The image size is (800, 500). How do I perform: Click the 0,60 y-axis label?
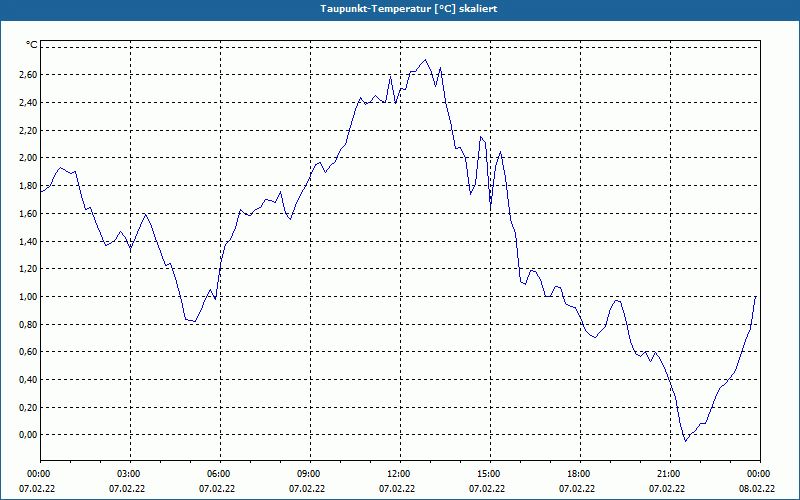28,352
